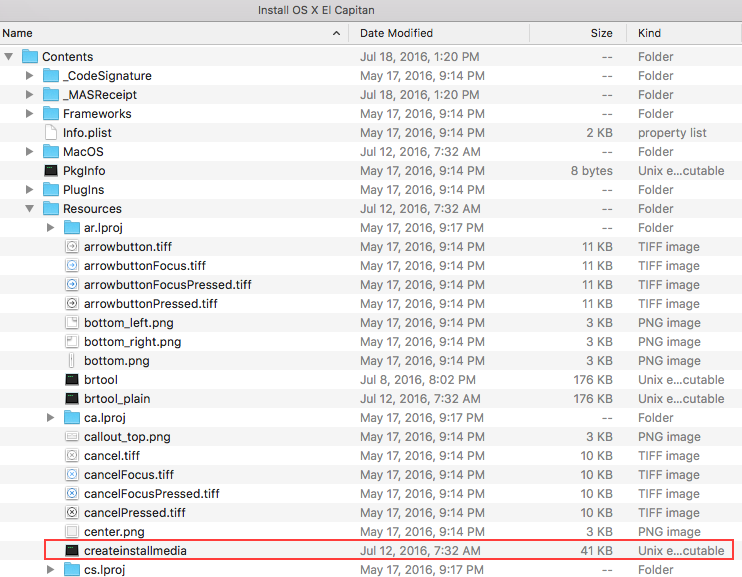Viewport: 742px width, 577px height.
Task: Click the bottom_left.png file icon
Action: click(x=71, y=322)
